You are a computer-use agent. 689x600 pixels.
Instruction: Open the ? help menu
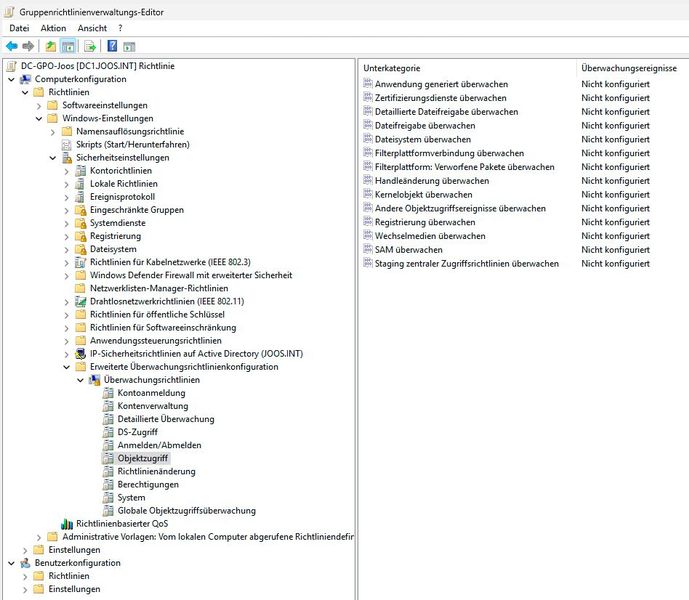tap(120, 28)
